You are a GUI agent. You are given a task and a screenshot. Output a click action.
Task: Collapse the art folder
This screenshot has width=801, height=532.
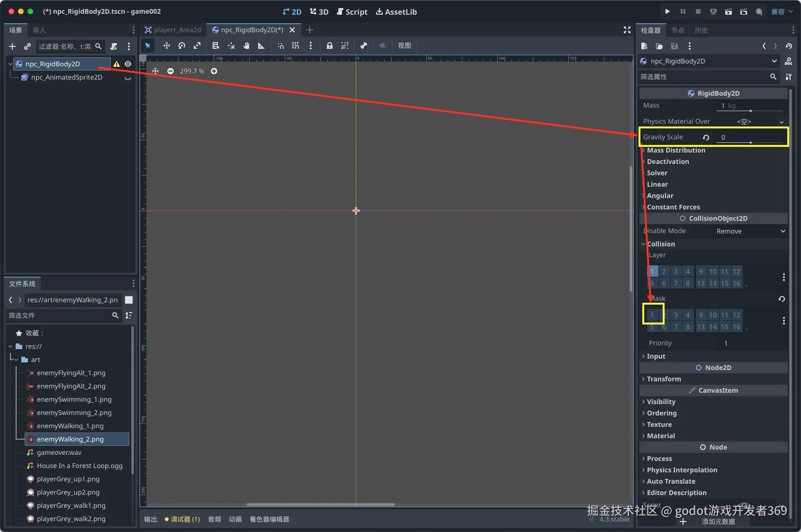click(17, 360)
